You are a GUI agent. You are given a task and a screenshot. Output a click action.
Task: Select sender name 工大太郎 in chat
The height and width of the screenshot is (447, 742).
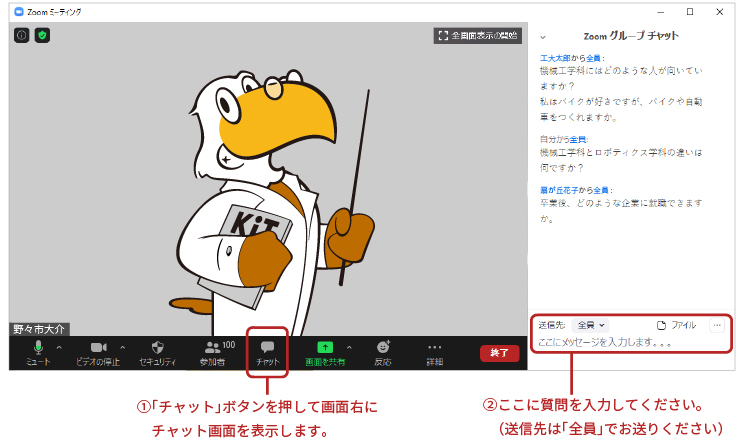[555, 58]
